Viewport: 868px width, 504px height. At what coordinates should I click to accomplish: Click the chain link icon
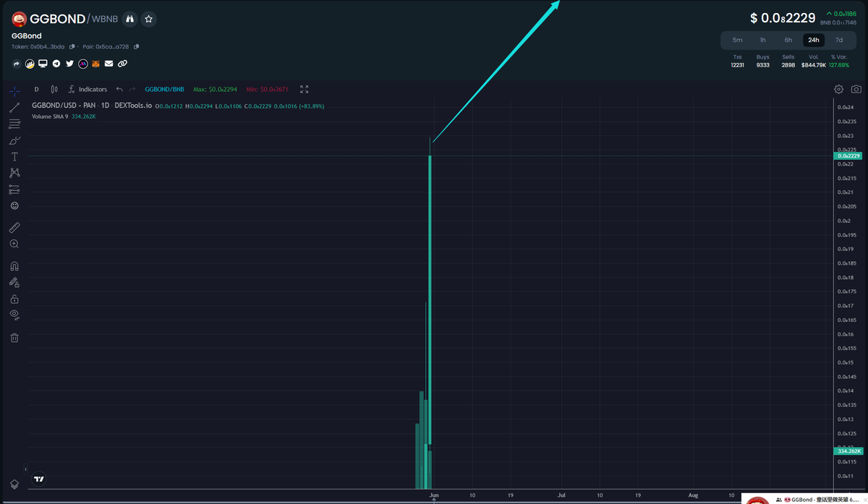click(x=122, y=64)
